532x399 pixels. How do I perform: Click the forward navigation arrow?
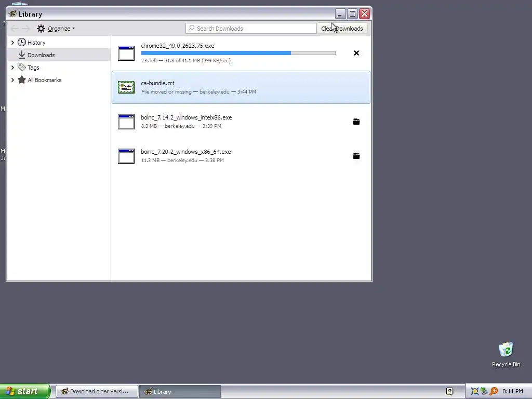tap(26, 29)
